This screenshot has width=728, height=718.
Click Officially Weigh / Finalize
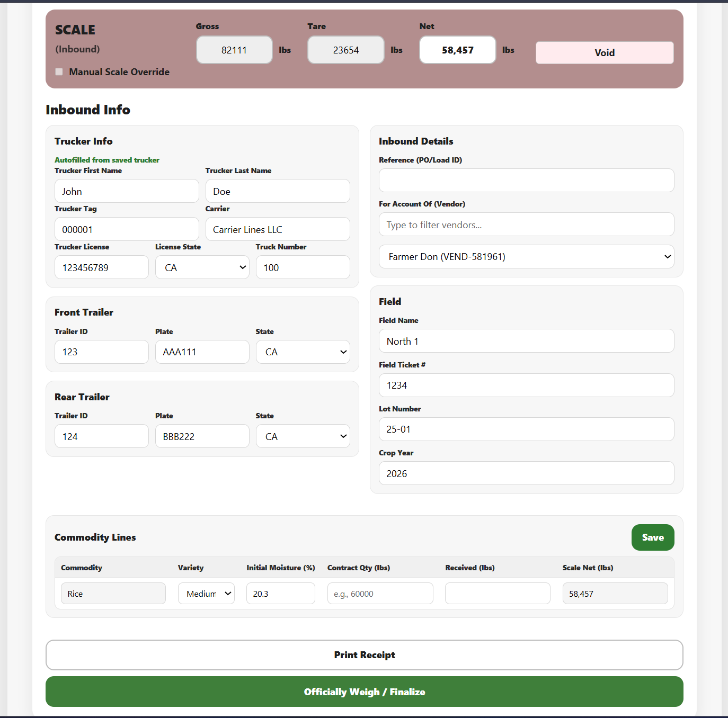[x=364, y=692]
